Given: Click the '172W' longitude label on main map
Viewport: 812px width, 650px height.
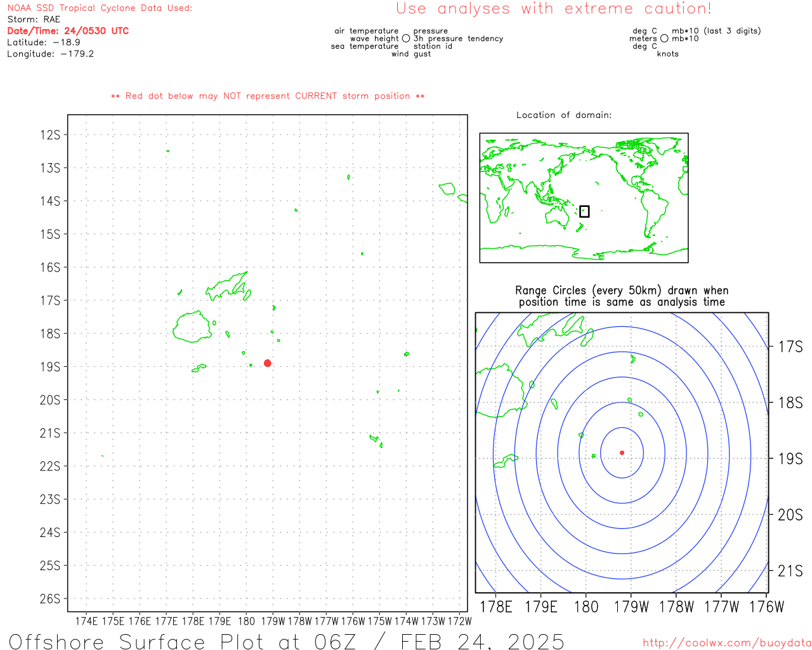Looking at the screenshot, I should (460, 621).
